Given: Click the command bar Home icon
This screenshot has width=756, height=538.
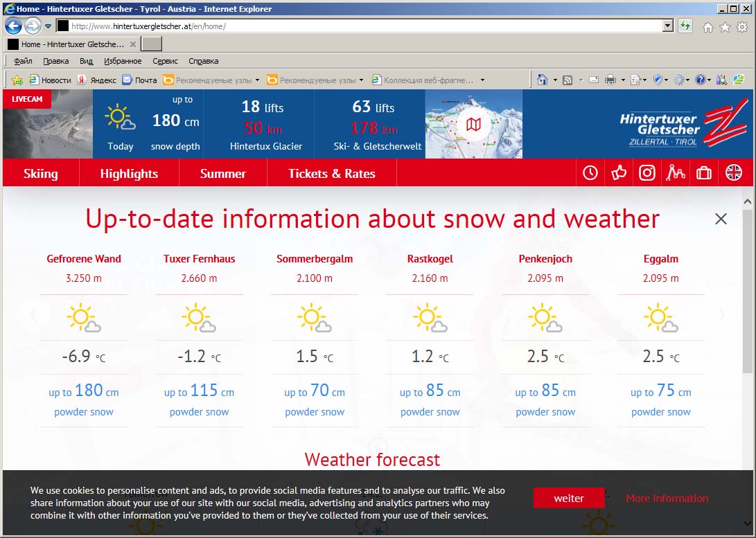Looking at the screenshot, I should point(543,80).
